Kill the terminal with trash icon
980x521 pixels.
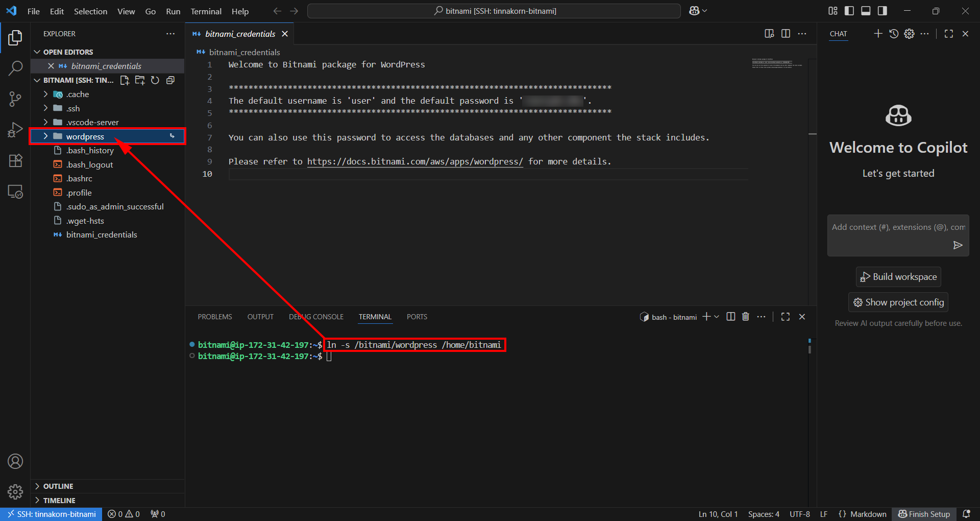click(x=746, y=317)
